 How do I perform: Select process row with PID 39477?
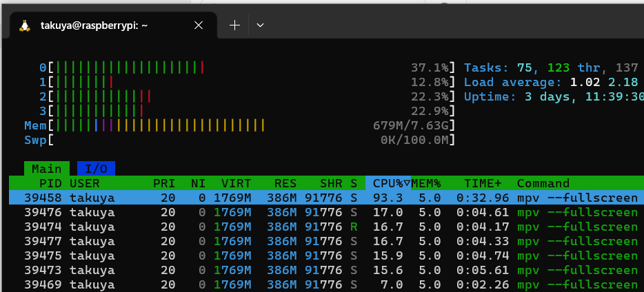tap(327, 241)
